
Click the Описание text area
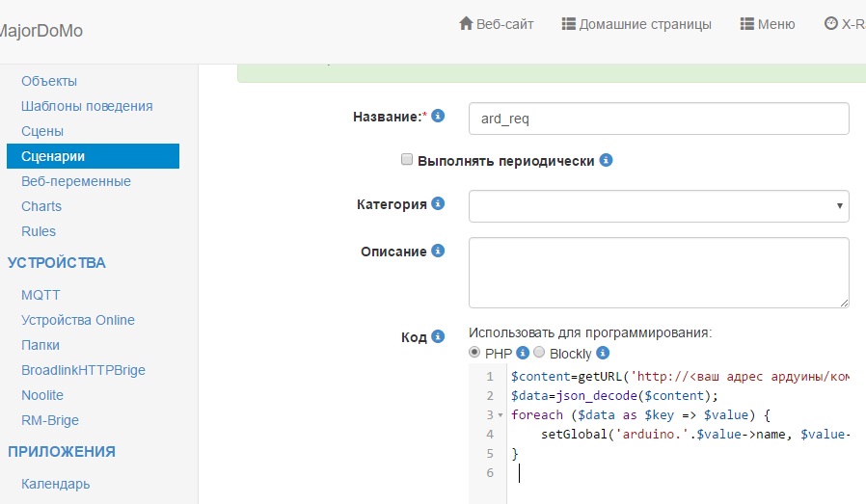(x=658, y=273)
